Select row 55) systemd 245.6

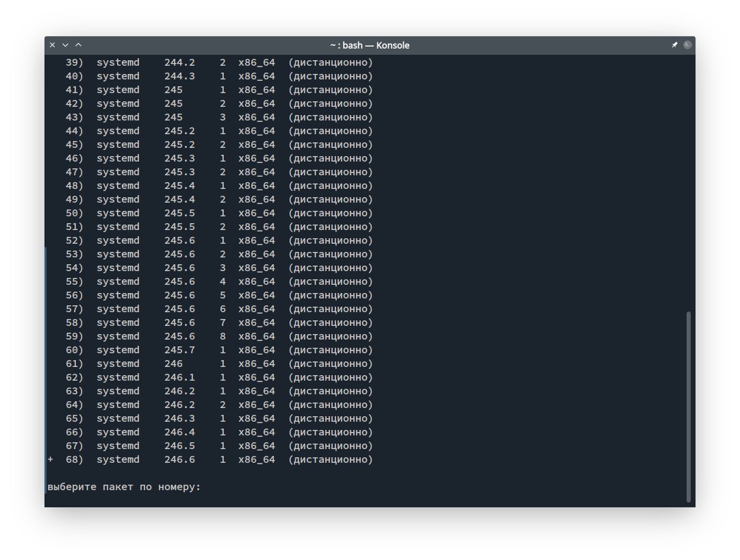[219, 281]
